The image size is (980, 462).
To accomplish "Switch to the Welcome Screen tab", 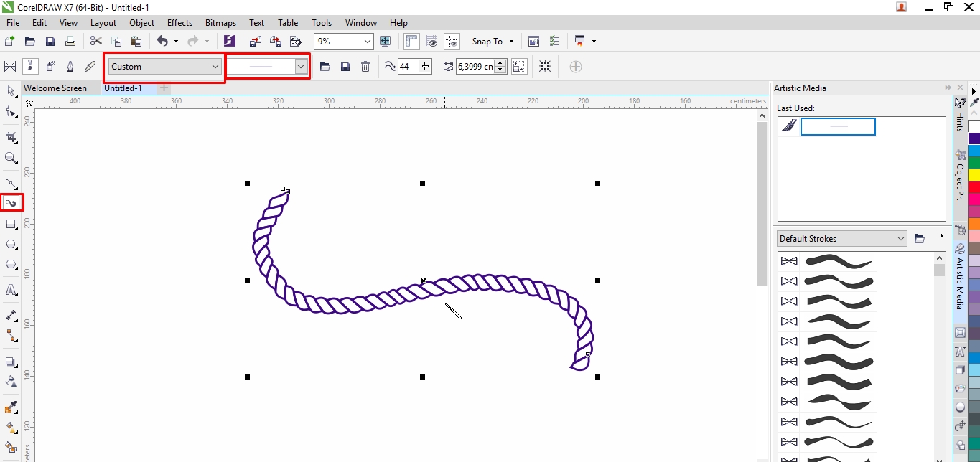I will pos(55,88).
